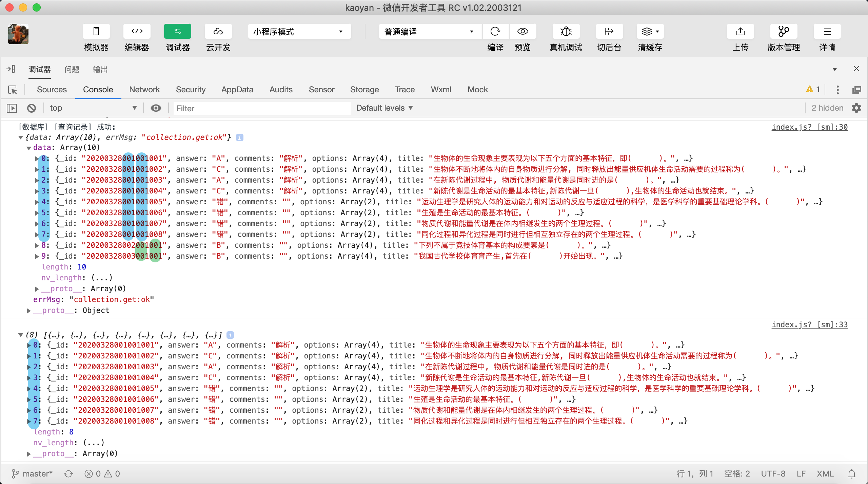The image size is (868, 484).
Task: Click the compile (编译) refresh icon
Action: click(495, 32)
